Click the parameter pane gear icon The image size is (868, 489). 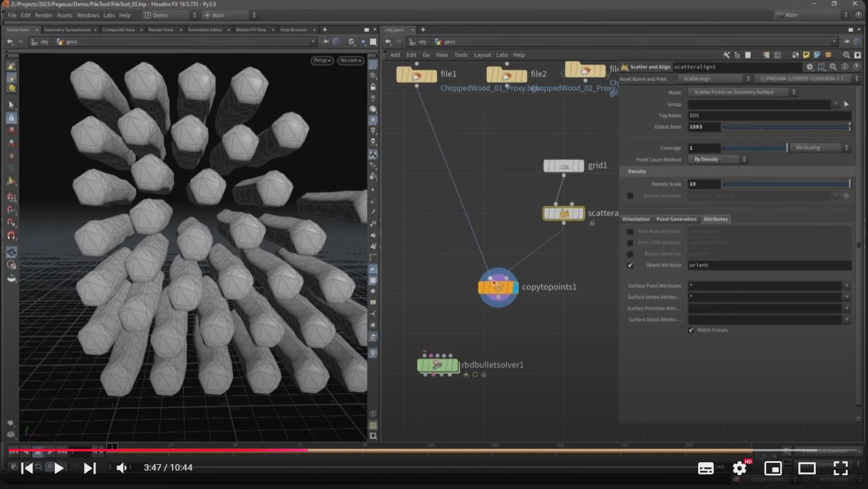[x=809, y=67]
